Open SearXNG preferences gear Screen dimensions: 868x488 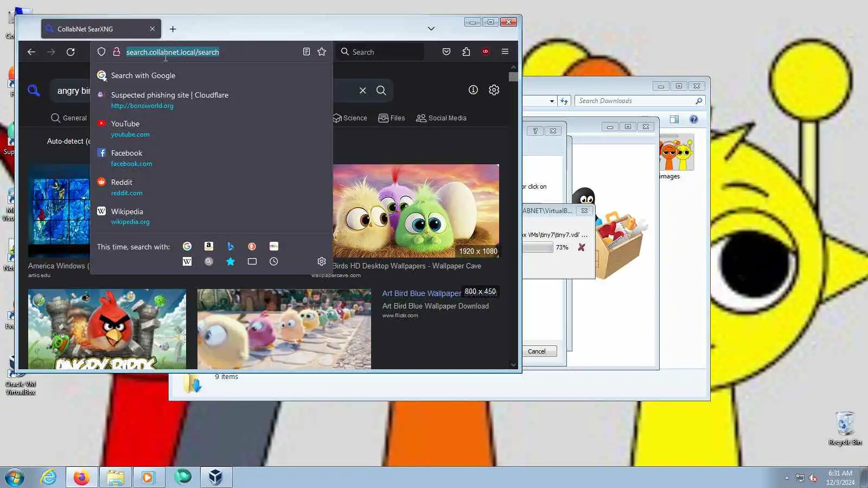point(494,90)
